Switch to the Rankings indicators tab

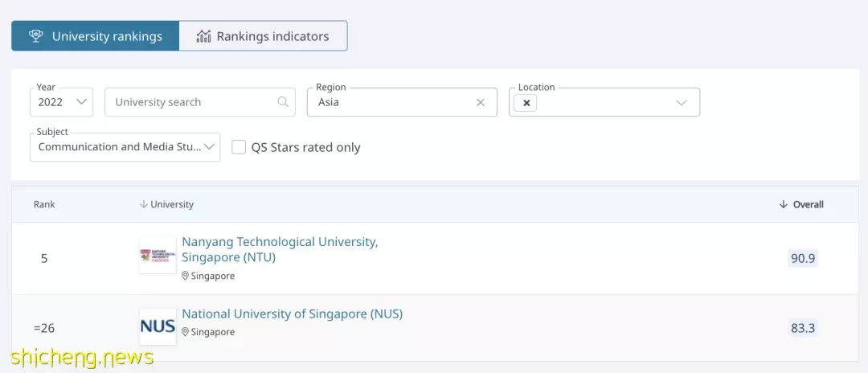pyautogui.click(x=263, y=36)
